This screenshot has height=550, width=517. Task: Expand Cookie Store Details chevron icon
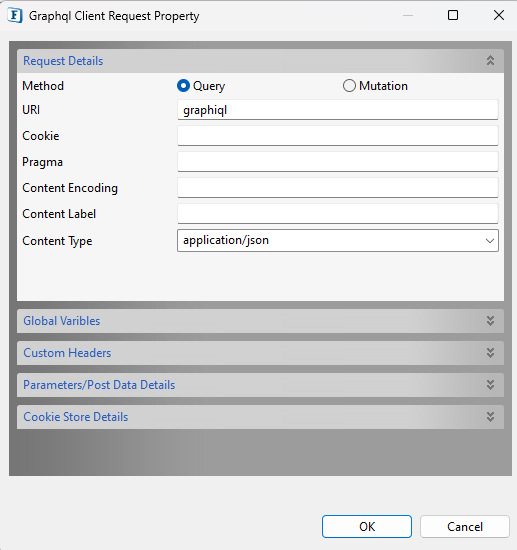coord(490,417)
